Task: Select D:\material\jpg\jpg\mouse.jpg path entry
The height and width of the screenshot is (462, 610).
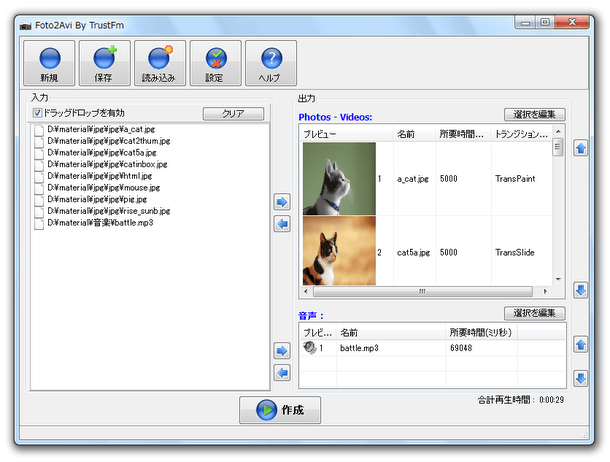Action: point(103,188)
